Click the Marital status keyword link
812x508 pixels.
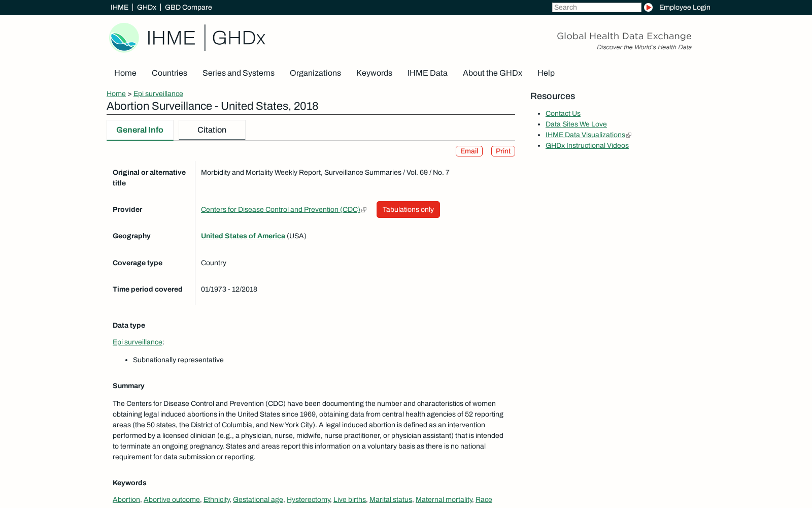point(391,500)
